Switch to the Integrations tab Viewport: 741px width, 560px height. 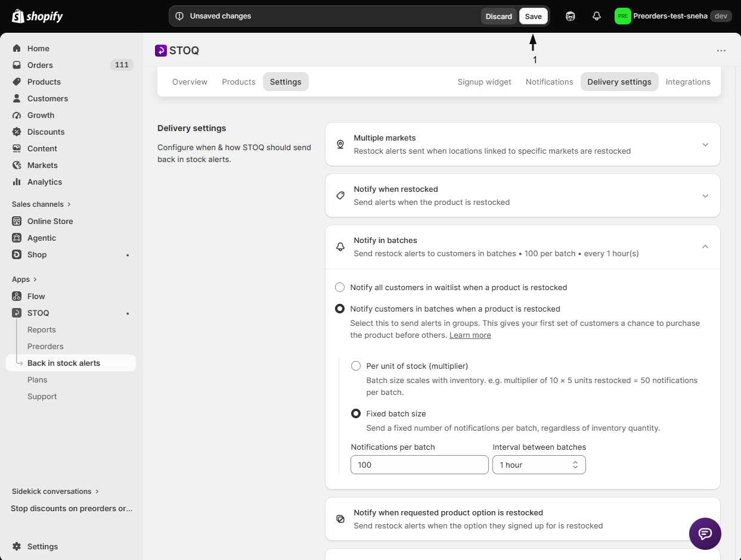point(688,82)
